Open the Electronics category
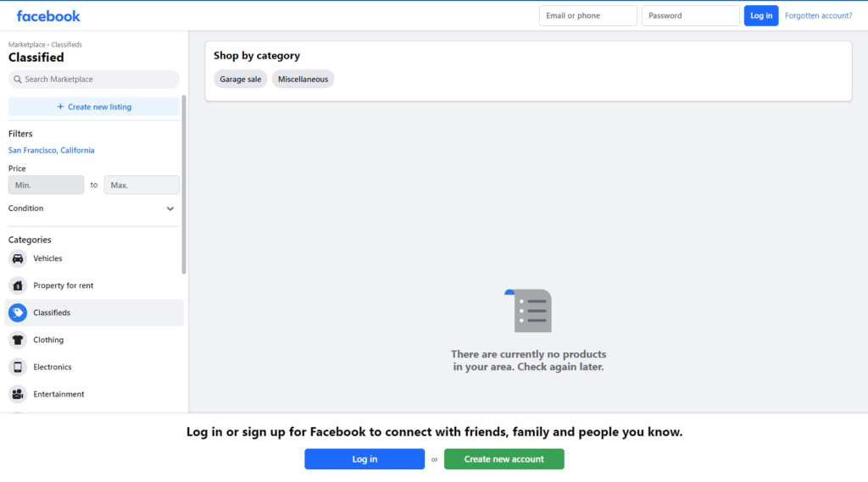Viewport: 868px width, 482px height. pos(94,367)
